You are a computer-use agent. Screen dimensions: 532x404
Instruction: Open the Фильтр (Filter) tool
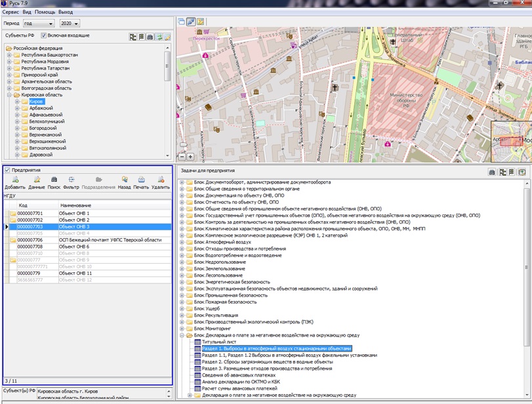(71, 180)
